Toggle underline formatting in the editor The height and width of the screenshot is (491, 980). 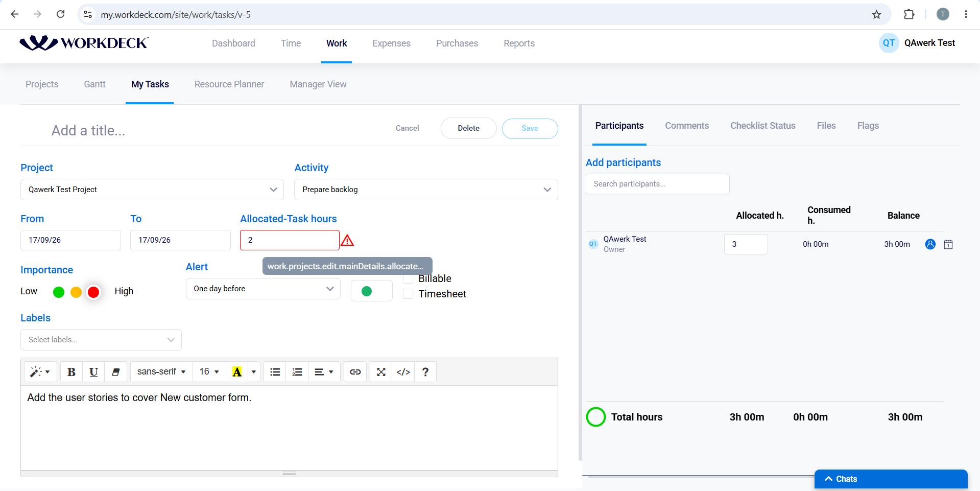click(93, 372)
